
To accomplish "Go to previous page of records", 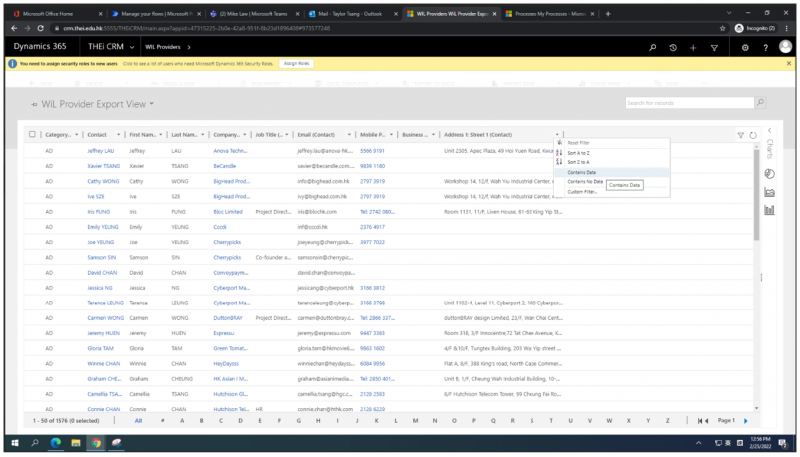I will [x=707, y=421].
